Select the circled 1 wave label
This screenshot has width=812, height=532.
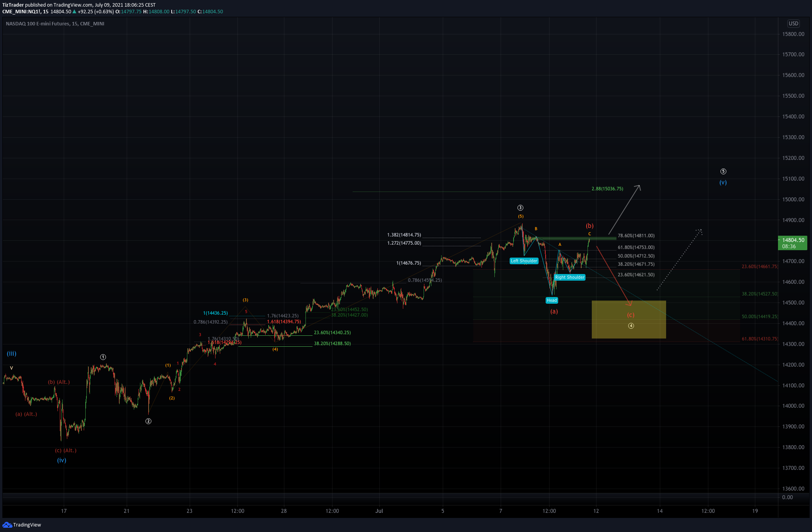[x=103, y=357]
